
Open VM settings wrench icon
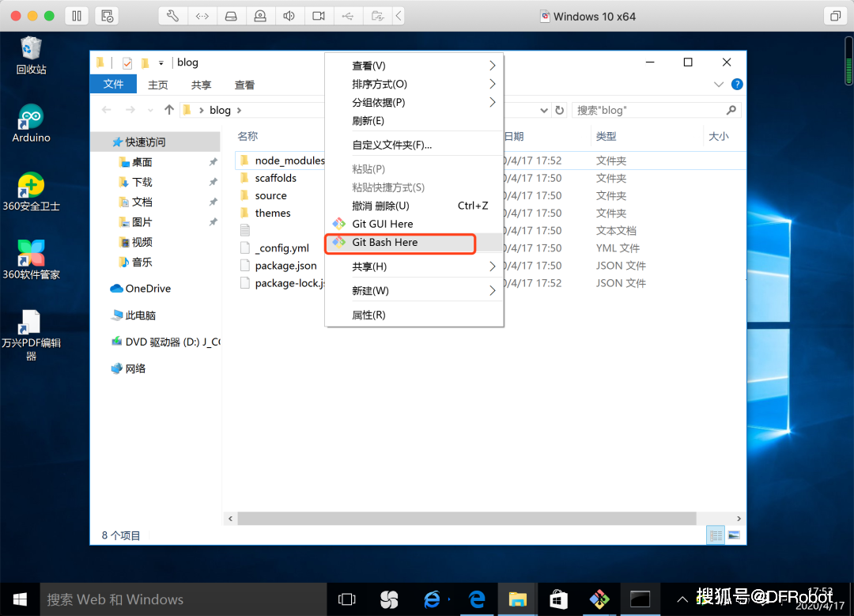pos(172,16)
